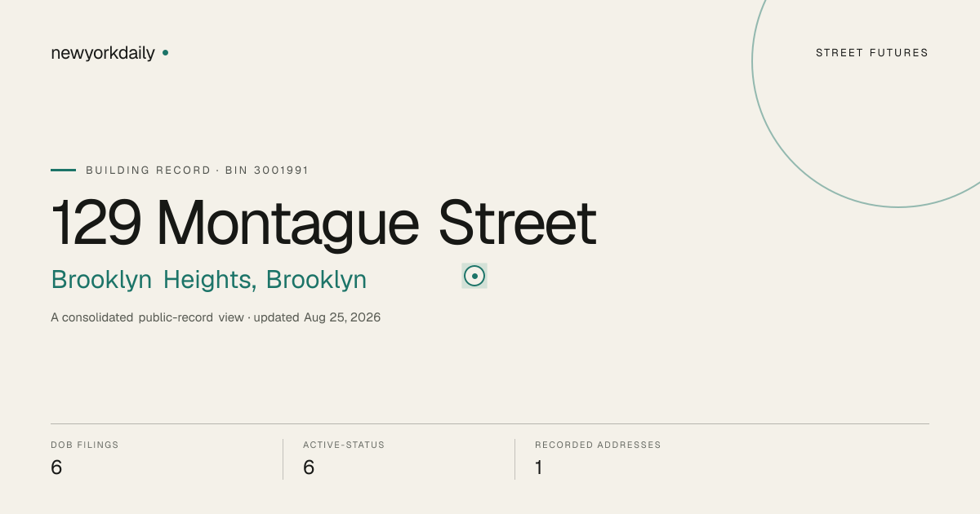The width and height of the screenshot is (980, 514).
Task: Click the green dot after newyorkdaily logo
Action: click(x=165, y=52)
